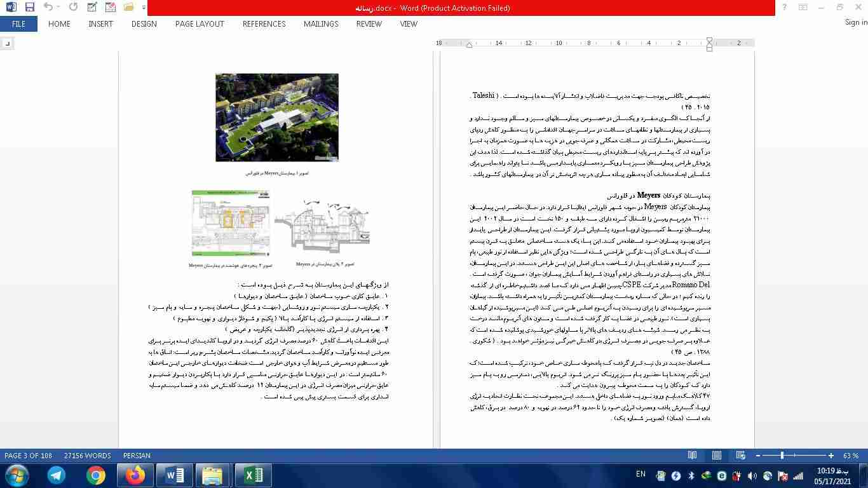The height and width of the screenshot is (488, 868).
Task: Switch to the HOME ribbon tab
Action: [59, 24]
